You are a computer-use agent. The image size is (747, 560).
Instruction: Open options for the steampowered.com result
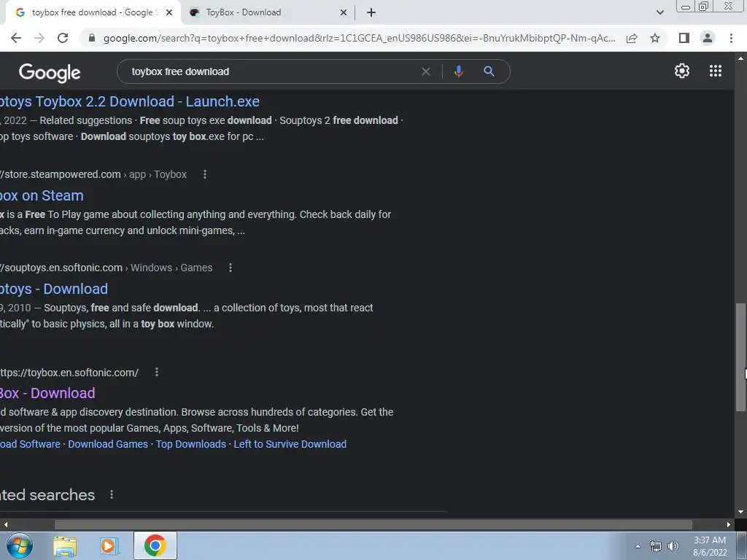point(205,174)
